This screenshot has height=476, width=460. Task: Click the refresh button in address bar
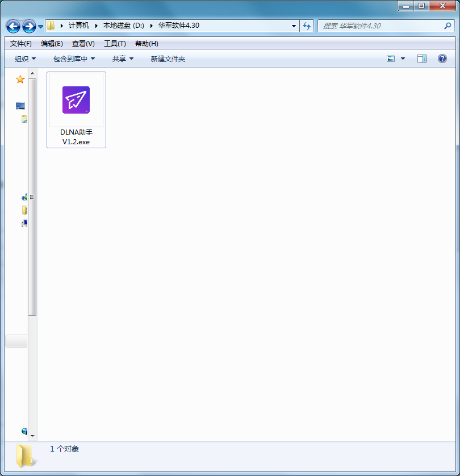click(307, 26)
